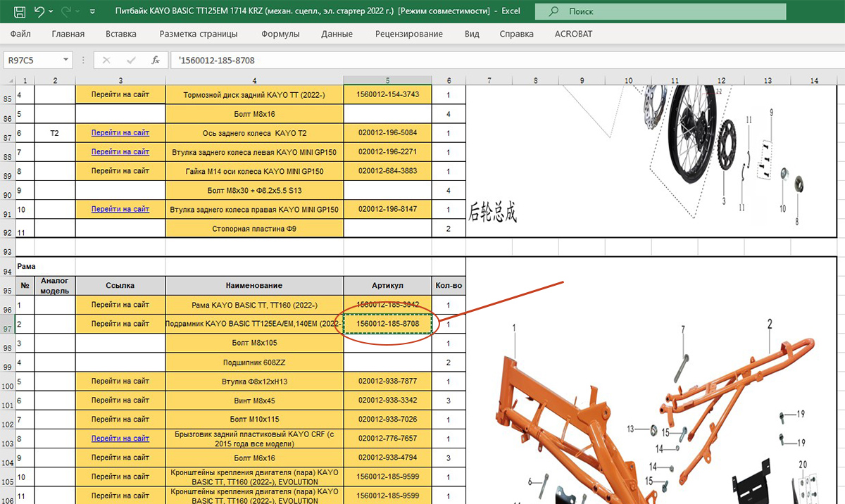Screen dimensions: 845x504
Task: Select the Рама section title cell
Action: point(25,267)
